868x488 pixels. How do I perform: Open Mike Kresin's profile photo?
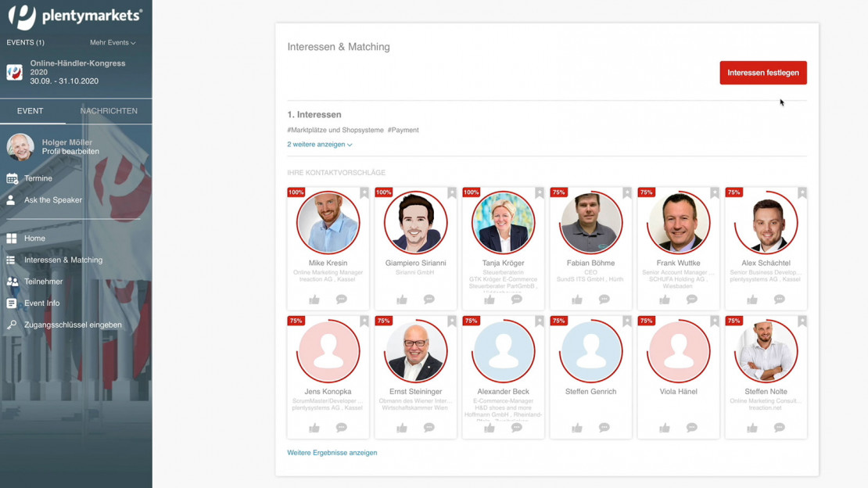[328, 223]
